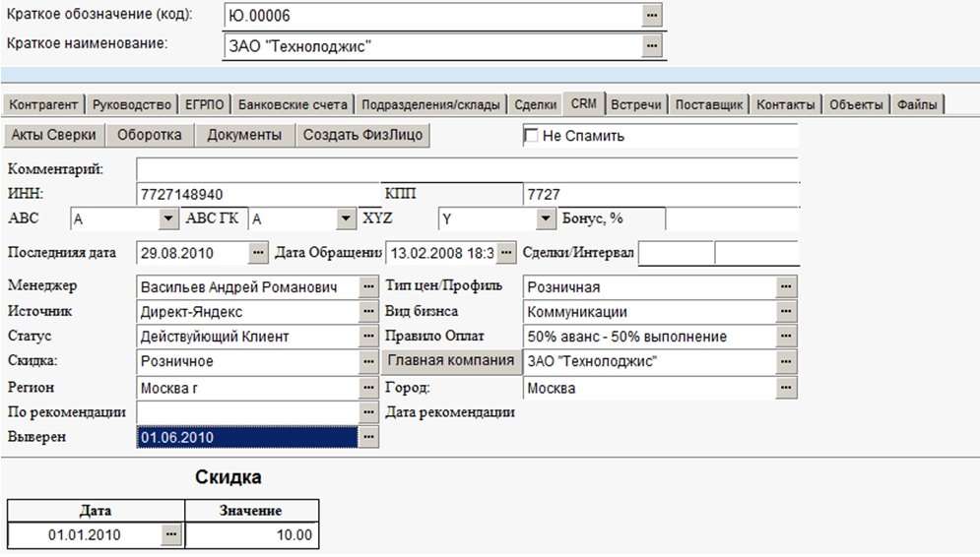Viewport: 980px width, 557px height.
Task: Click the first Сделки/Интервал input box
Action: pos(677,253)
